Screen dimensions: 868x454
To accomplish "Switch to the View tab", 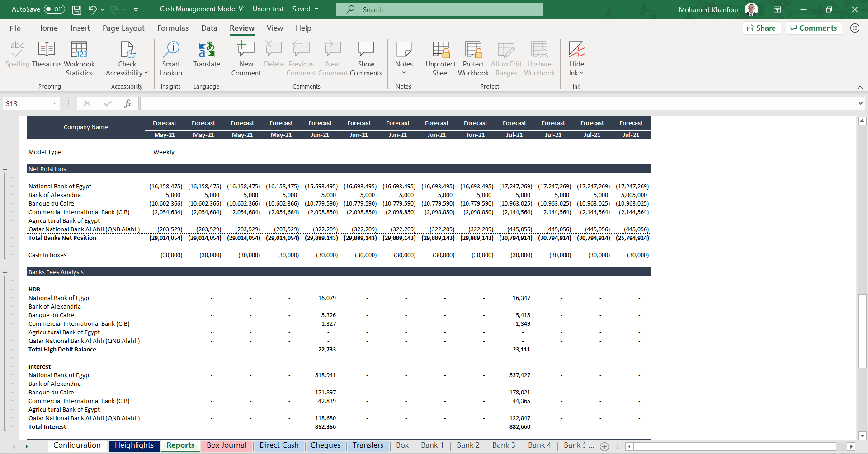I will pos(274,28).
